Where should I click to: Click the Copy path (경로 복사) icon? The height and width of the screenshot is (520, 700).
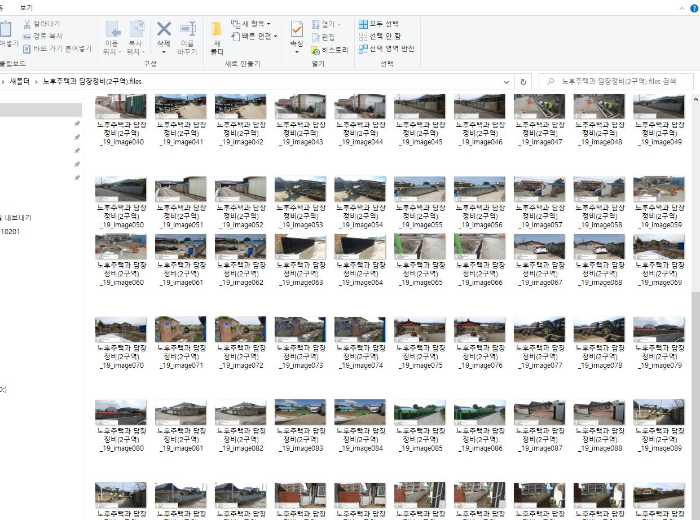coord(27,36)
